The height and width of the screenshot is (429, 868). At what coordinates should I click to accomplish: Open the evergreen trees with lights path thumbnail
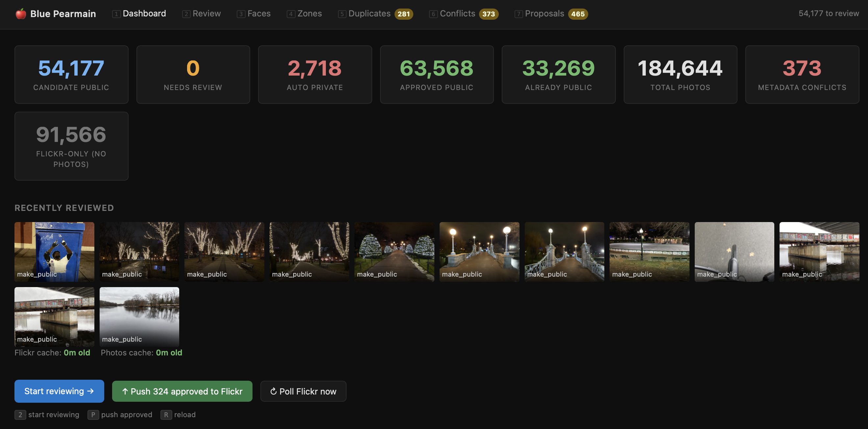click(394, 252)
